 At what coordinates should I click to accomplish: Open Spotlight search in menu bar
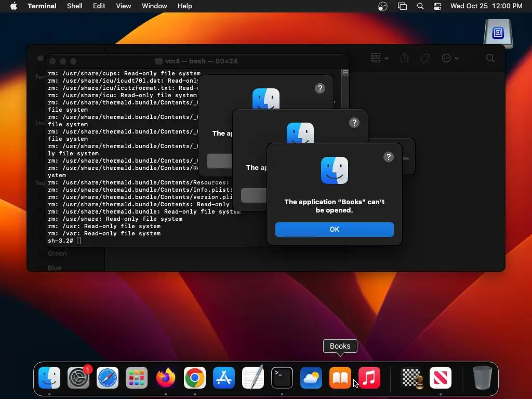point(420,6)
